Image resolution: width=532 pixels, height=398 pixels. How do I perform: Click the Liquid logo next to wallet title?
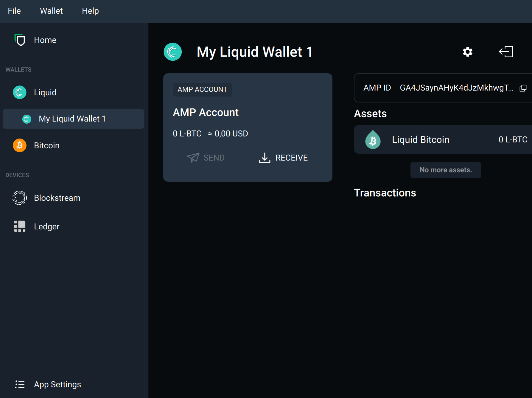[173, 52]
